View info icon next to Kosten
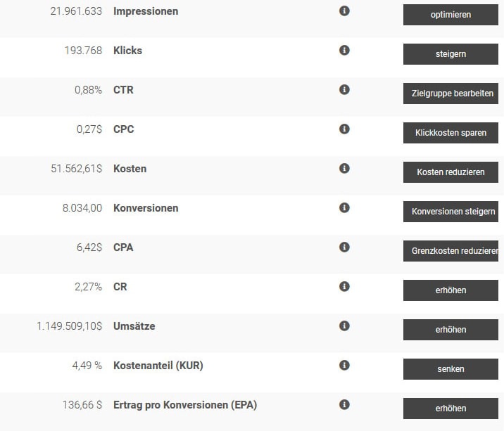 coord(344,168)
